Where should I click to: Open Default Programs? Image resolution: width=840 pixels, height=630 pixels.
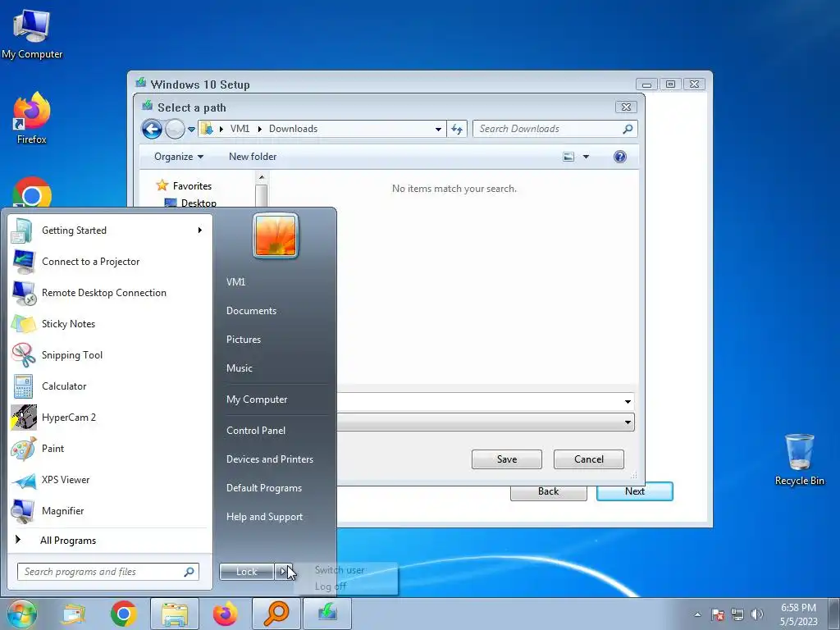pos(263,488)
